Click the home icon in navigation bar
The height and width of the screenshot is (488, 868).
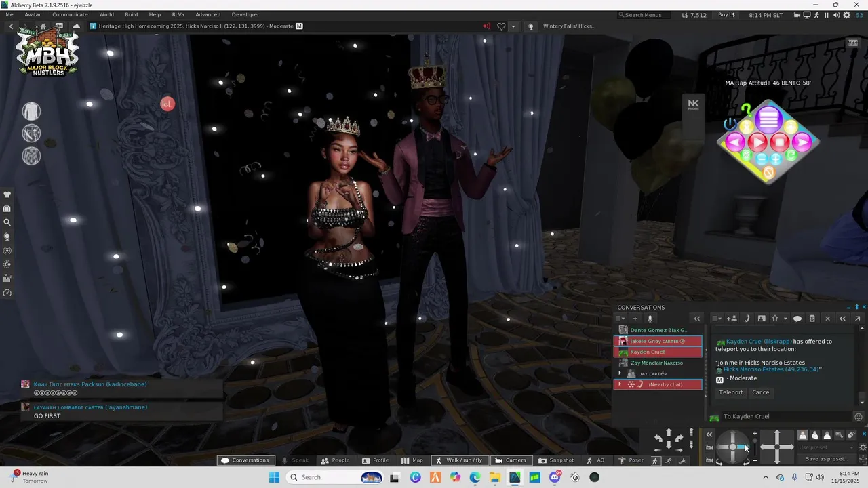[x=43, y=26]
